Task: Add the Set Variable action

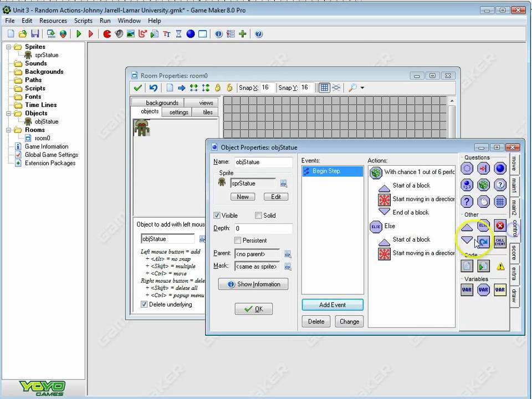Action: click(467, 290)
